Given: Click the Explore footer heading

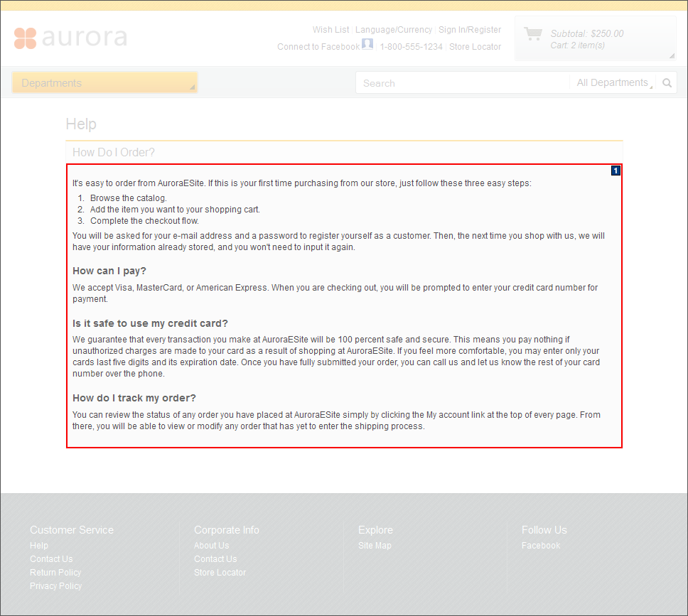Looking at the screenshot, I should [x=375, y=530].
